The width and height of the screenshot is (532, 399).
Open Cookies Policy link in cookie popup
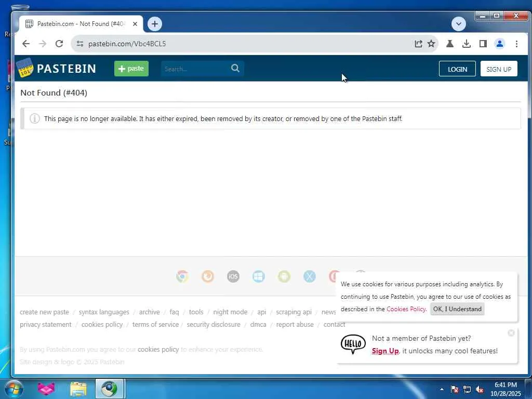[406, 309]
